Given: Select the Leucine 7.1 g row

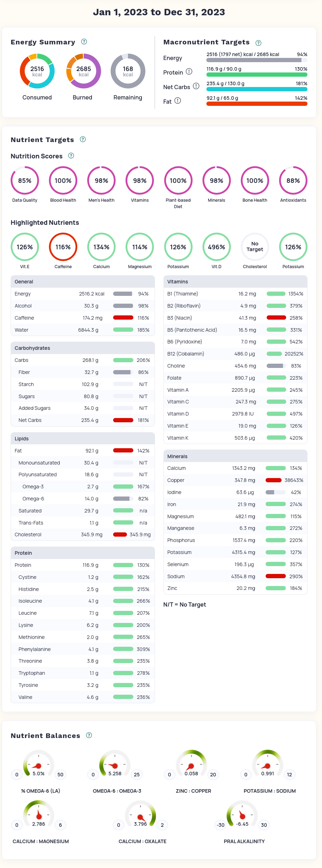Looking at the screenshot, I should pyautogui.click(x=83, y=613).
